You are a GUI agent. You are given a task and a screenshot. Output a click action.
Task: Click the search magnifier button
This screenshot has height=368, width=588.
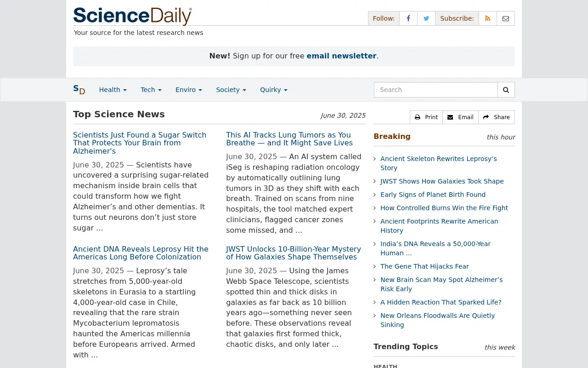[x=506, y=90]
